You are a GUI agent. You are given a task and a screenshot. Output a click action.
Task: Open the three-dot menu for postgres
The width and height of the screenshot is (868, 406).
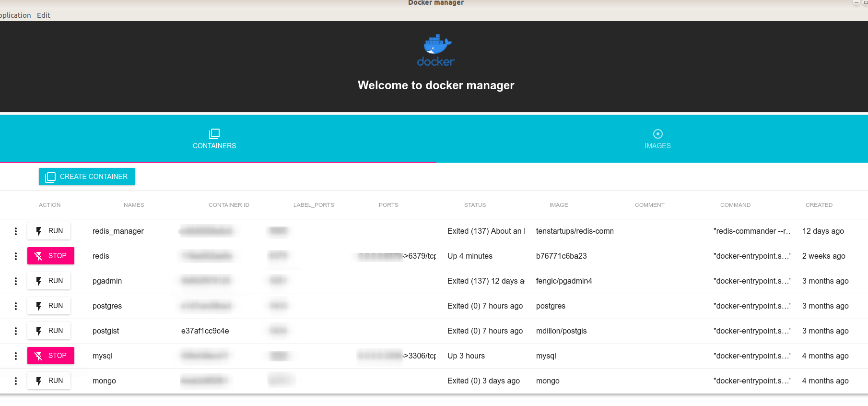point(16,306)
